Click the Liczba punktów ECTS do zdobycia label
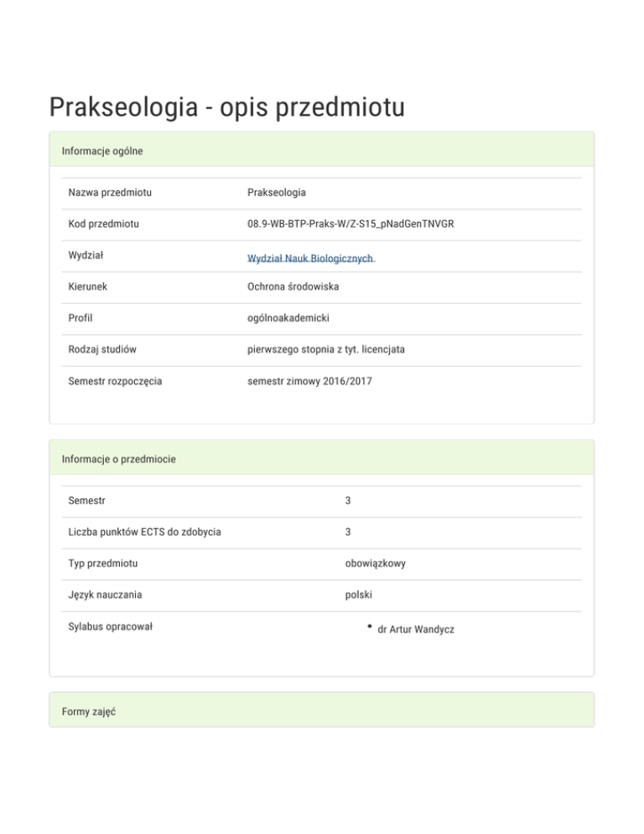The height and width of the screenshot is (834, 644). click(x=145, y=532)
